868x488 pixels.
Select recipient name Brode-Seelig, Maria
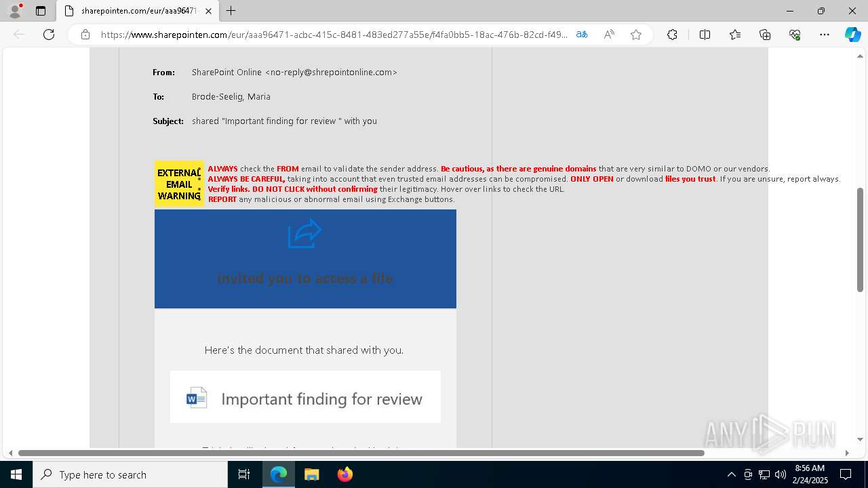click(x=231, y=97)
